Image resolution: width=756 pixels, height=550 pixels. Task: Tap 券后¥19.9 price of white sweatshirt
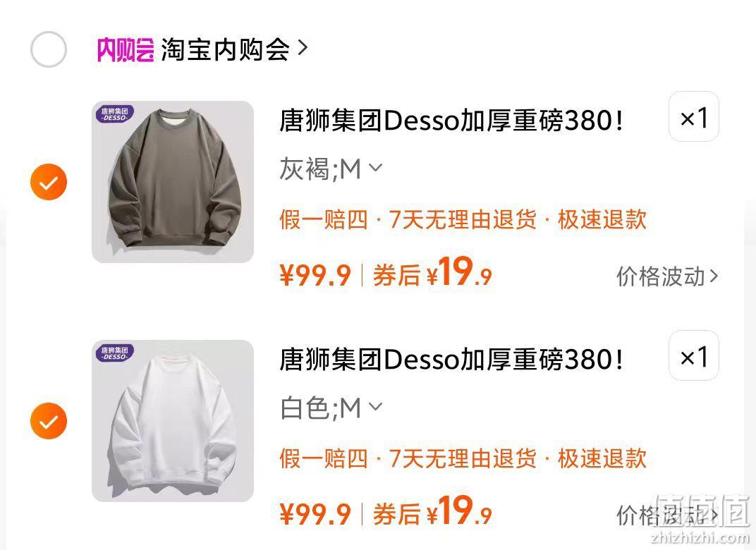(432, 512)
